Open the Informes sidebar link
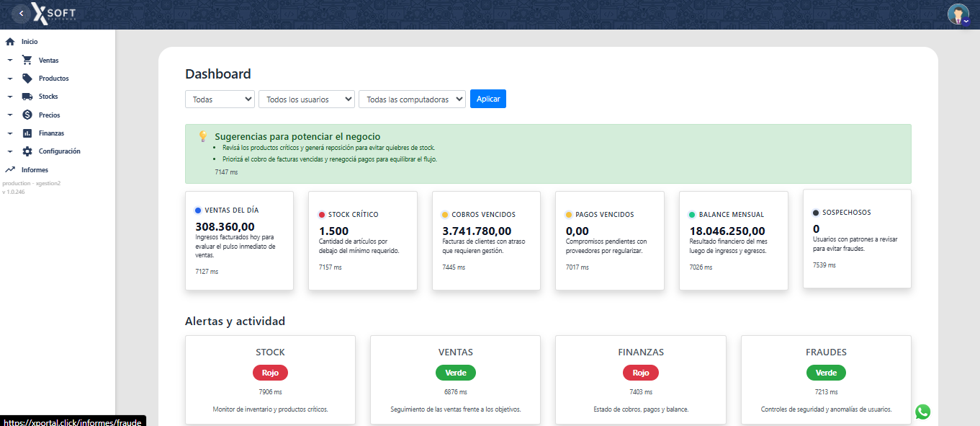Viewport: 980px width, 426px height. pos(35,170)
